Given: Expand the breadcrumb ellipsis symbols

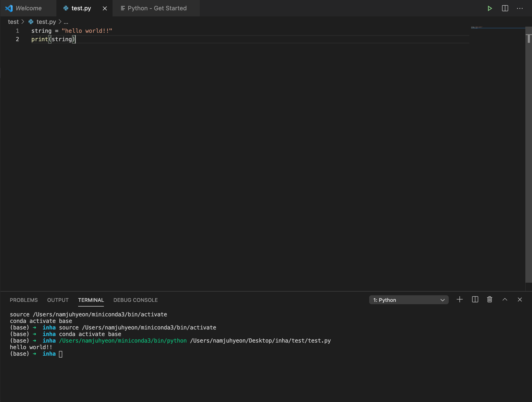Looking at the screenshot, I should (x=66, y=22).
